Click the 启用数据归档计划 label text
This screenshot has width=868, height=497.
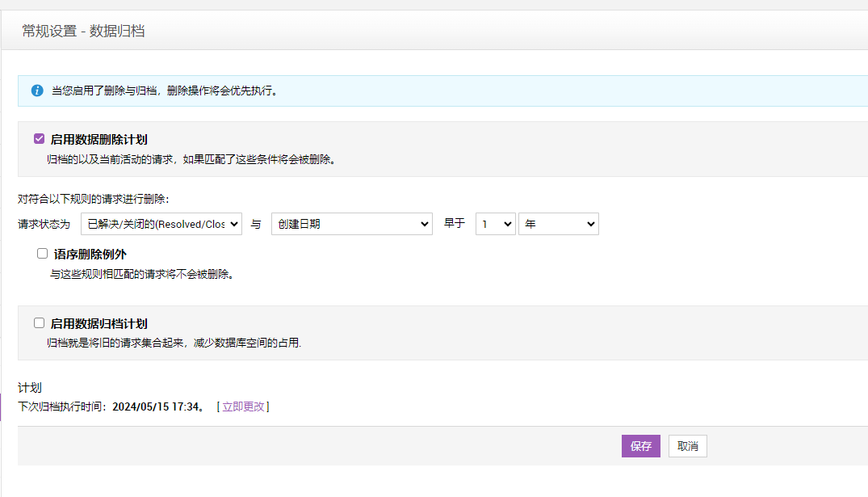click(x=99, y=324)
